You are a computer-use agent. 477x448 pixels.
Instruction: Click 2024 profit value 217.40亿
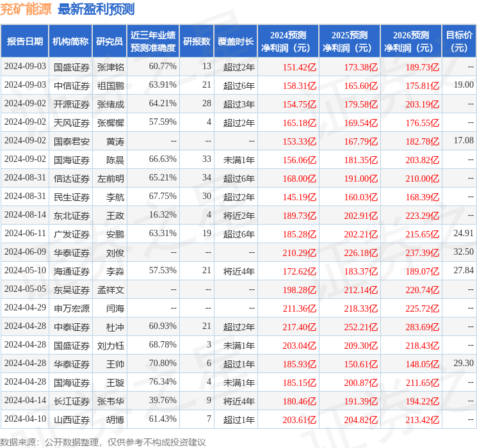pyautogui.click(x=300, y=327)
